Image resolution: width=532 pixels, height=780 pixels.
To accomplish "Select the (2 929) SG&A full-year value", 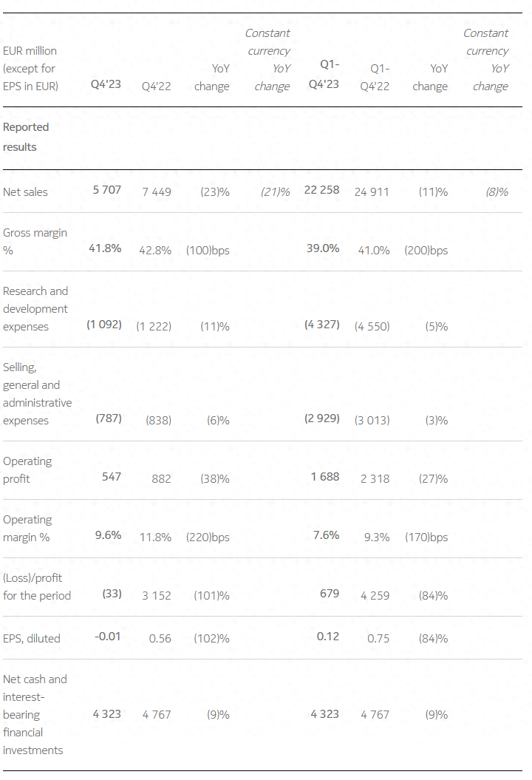I will pyautogui.click(x=321, y=419).
